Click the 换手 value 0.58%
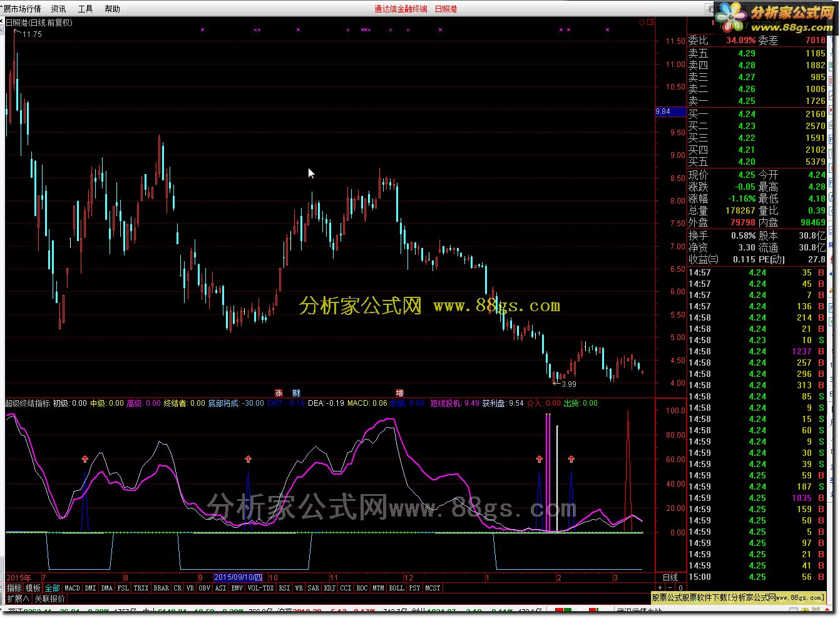 click(743, 235)
